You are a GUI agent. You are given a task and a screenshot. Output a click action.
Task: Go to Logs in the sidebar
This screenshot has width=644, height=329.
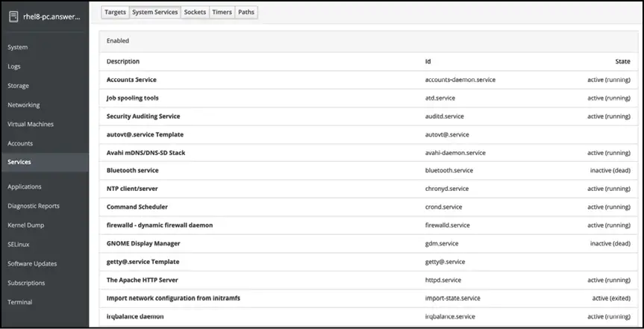[x=15, y=66]
